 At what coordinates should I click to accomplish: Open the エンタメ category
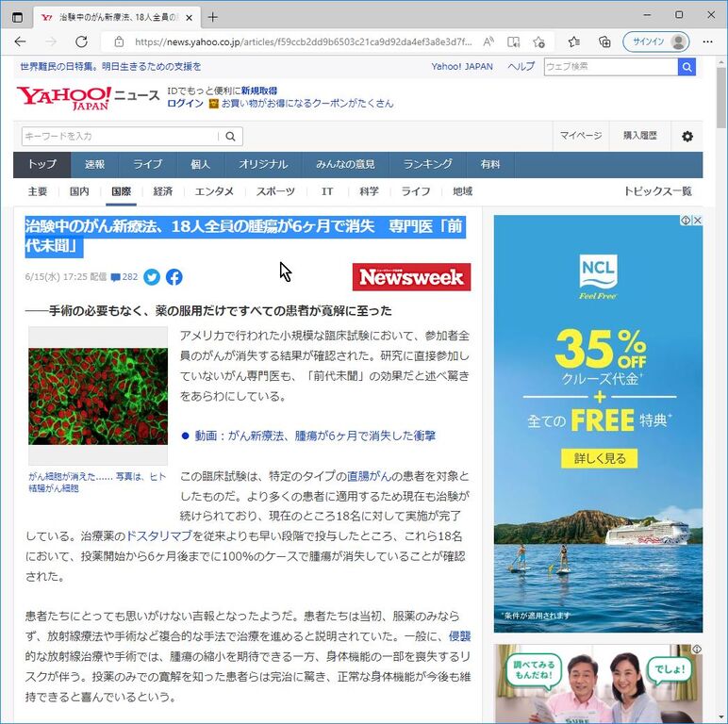[x=214, y=191]
